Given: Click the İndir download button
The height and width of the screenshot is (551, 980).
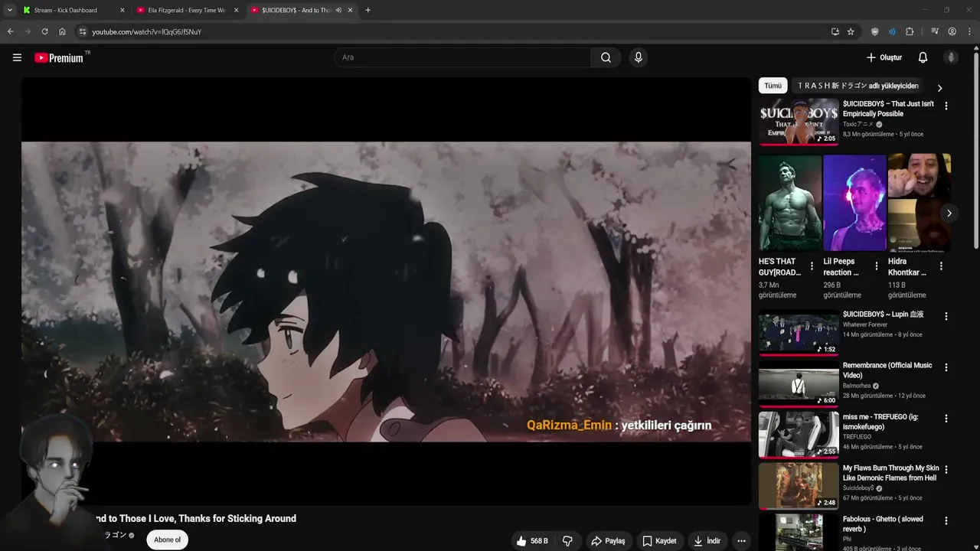Looking at the screenshot, I should [707, 541].
